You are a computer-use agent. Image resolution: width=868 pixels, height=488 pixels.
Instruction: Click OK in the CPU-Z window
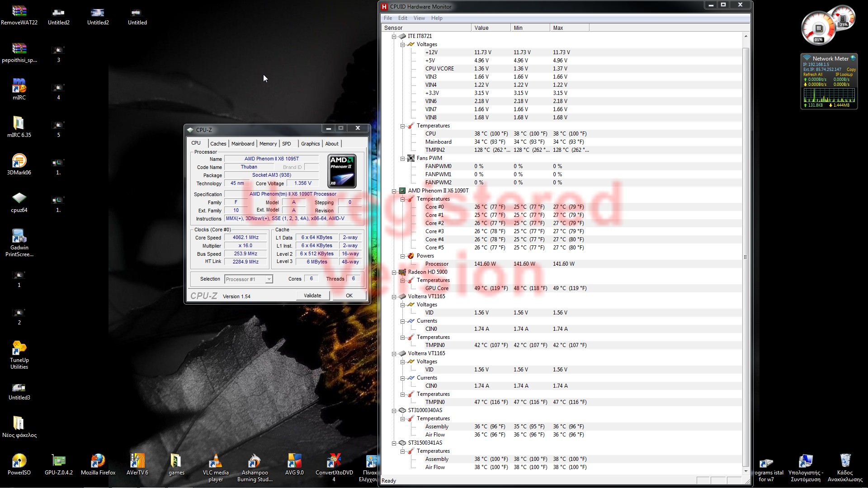coord(349,296)
